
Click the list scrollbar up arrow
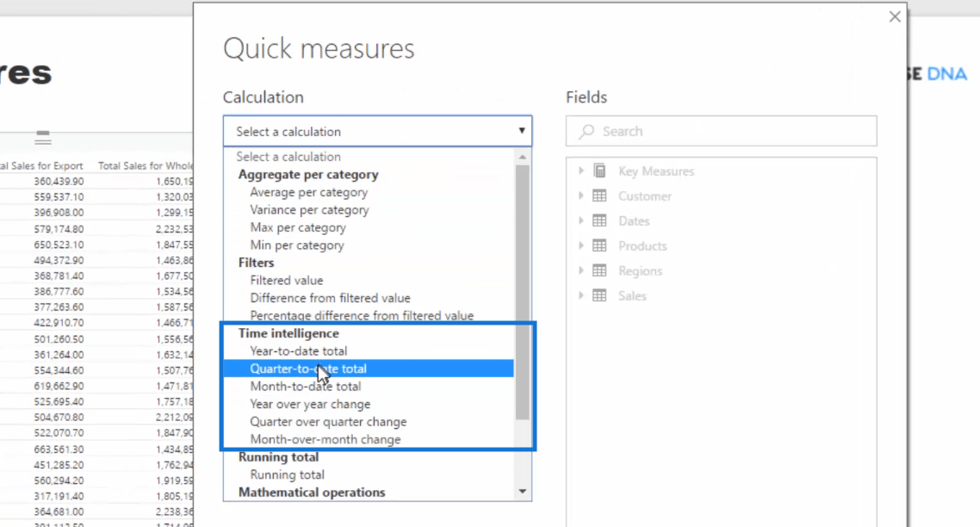[x=523, y=156]
